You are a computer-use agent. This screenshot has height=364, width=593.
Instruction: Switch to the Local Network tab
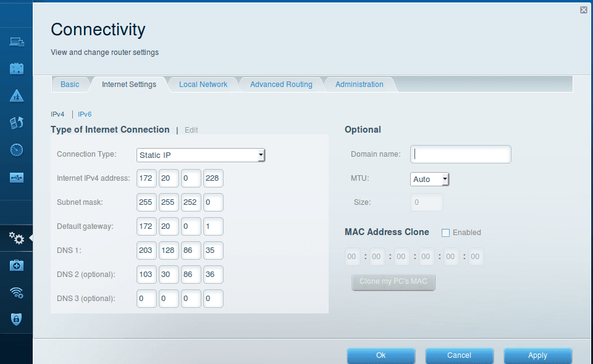203,84
